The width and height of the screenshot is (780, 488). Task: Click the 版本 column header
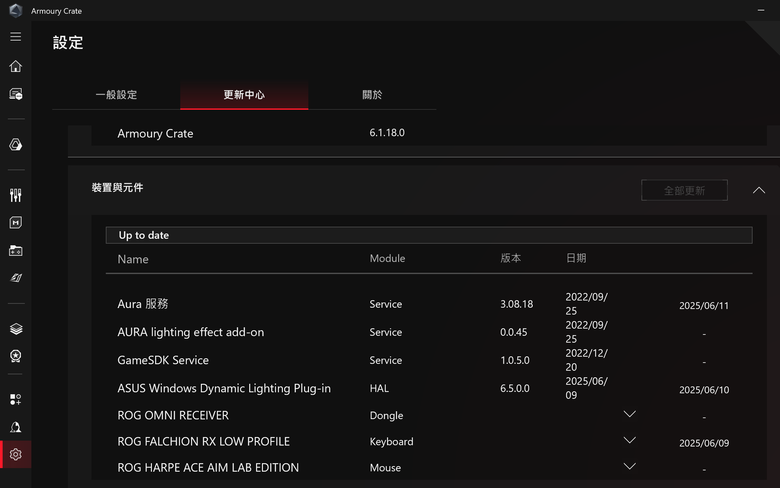(510, 258)
